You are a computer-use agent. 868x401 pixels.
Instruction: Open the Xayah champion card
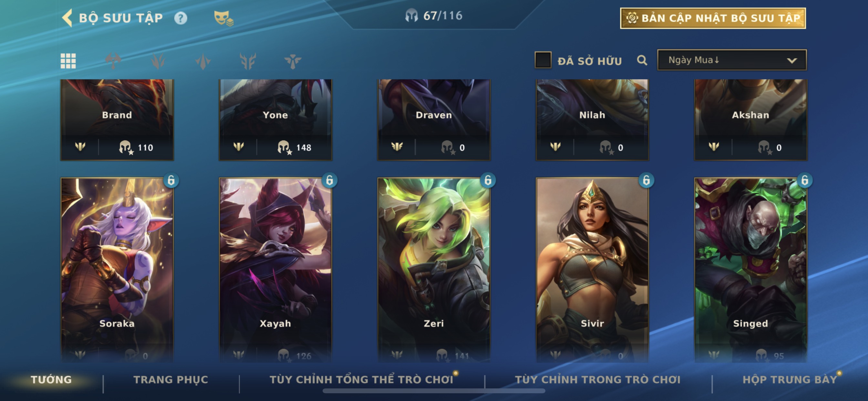coord(275,270)
